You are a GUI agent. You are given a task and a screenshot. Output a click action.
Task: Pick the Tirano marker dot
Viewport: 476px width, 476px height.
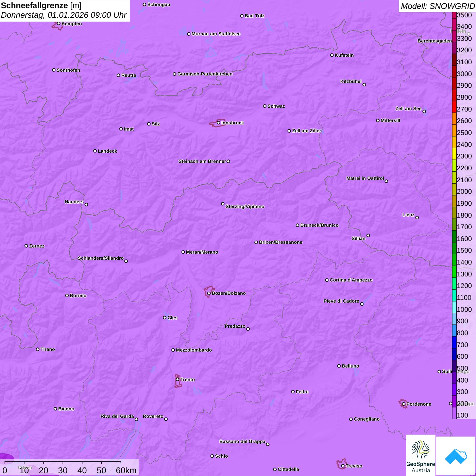[38, 349]
